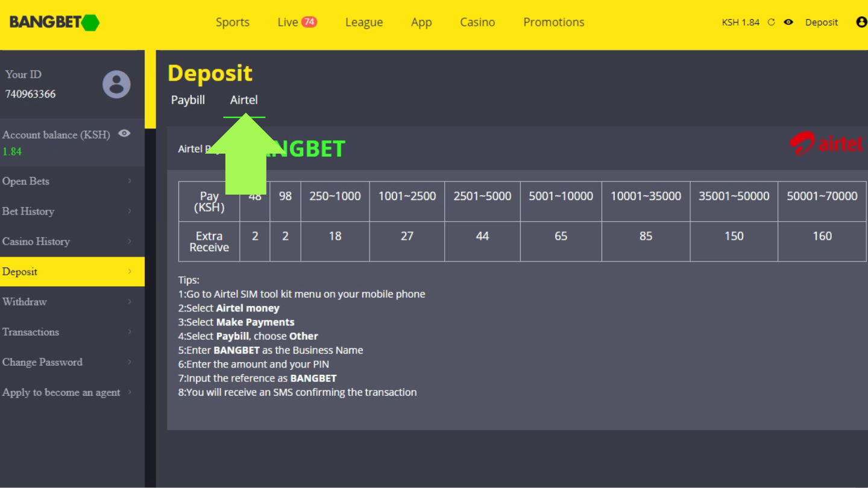Select Change Password in the sidebar
The width and height of the screenshot is (868, 488).
[42, 362]
